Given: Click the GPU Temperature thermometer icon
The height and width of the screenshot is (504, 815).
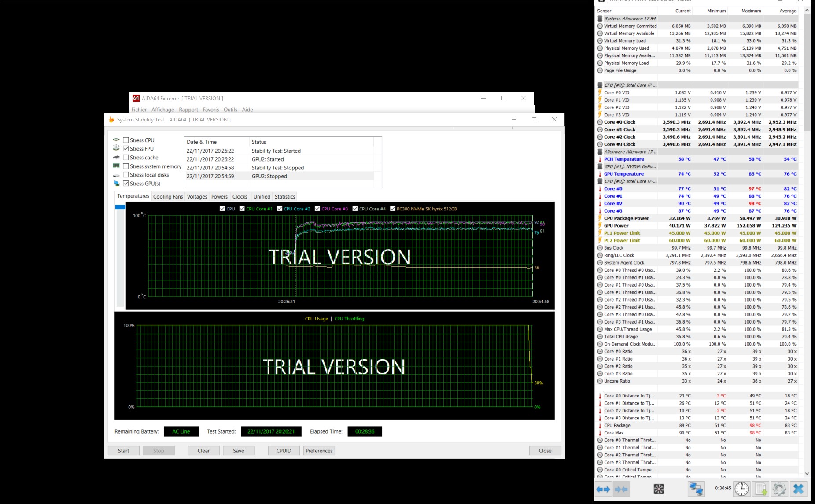Looking at the screenshot, I should (x=600, y=174).
